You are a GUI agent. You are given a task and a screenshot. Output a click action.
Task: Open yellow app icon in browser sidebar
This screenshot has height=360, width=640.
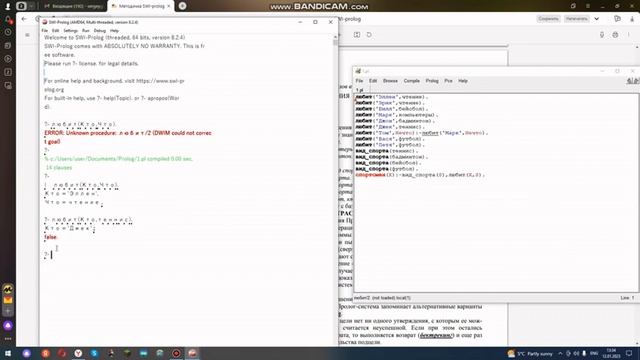8,289
